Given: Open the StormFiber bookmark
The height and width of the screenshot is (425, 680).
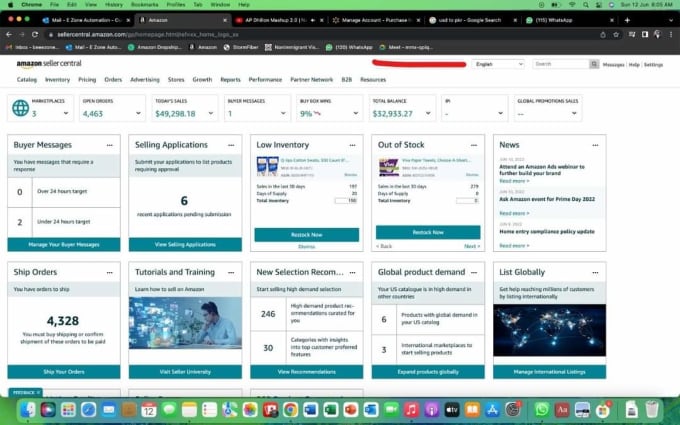Looking at the screenshot, I should [x=241, y=47].
